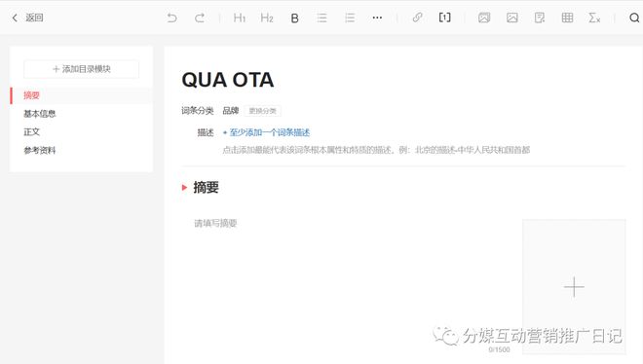Viewport: 643px width, 364px height.
Task: Select 基本信息 in the sidebar outline
Action: pyautogui.click(x=39, y=114)
